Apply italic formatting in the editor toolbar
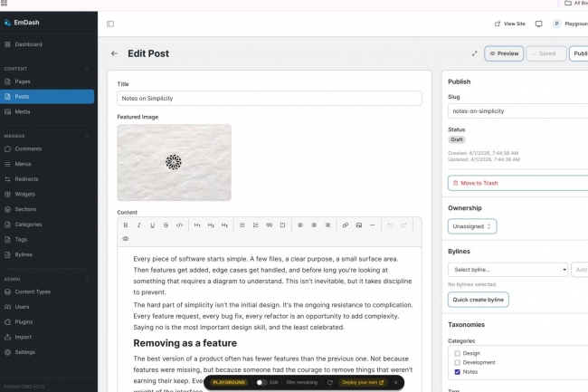Image resolution: width=588 pixels, height=392 pixels. tap(139, 225)
